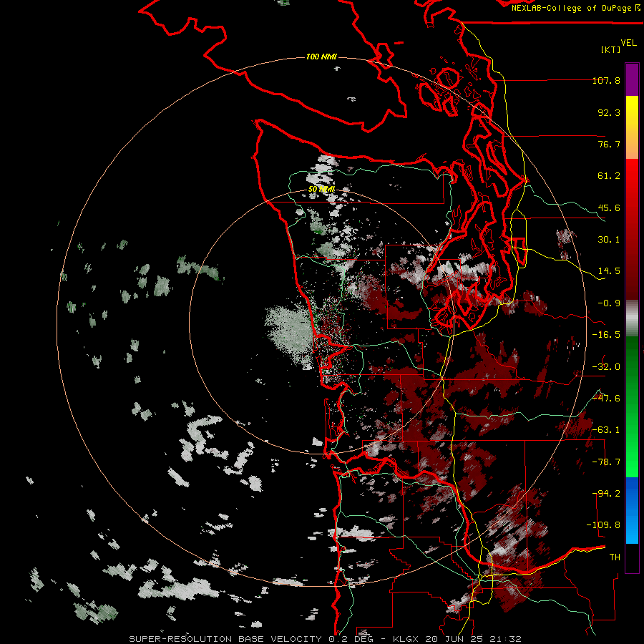The height and width of the screenshot is (644, 644).
Task: Click the -63.1 scale value
Action: click(x=606, y=430)
